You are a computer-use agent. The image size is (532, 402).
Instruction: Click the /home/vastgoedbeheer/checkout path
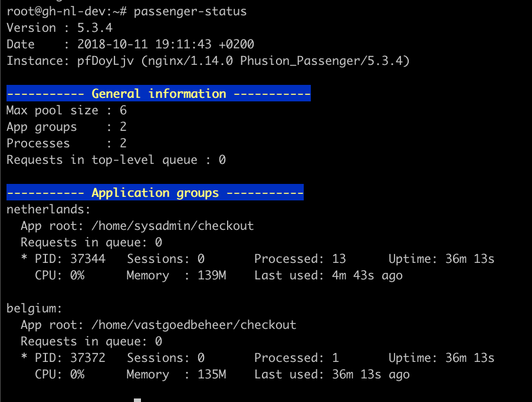point(193,325)
